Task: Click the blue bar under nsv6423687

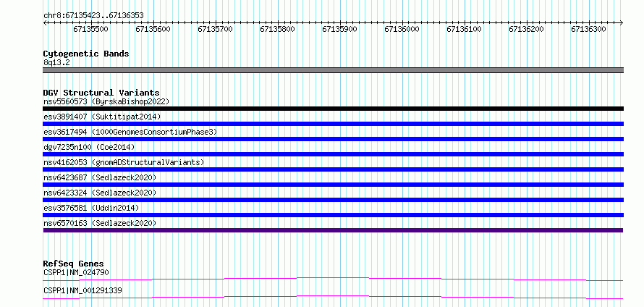Action: tap(333, 185)
